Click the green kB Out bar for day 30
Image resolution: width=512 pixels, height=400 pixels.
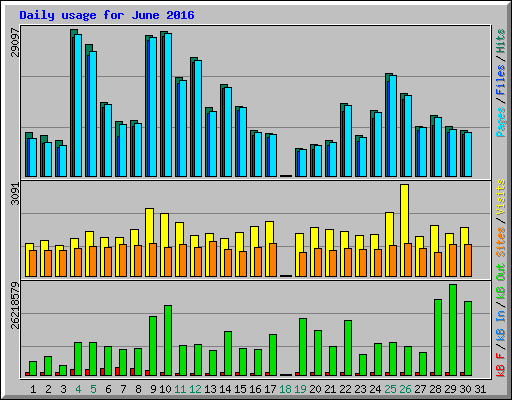pos(468,338)
